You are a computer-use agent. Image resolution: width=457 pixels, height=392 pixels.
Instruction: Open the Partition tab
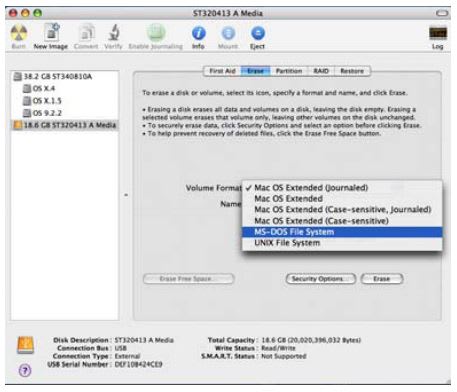pyautogui.click(x=289, y=71)
